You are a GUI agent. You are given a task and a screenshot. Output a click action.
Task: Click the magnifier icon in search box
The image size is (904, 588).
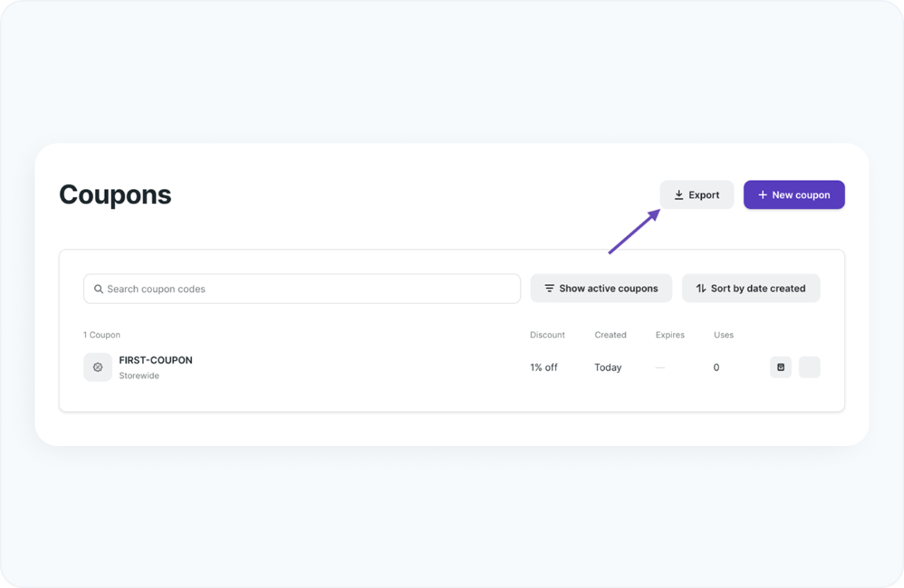pyautogui.click(x=99, y=289)
